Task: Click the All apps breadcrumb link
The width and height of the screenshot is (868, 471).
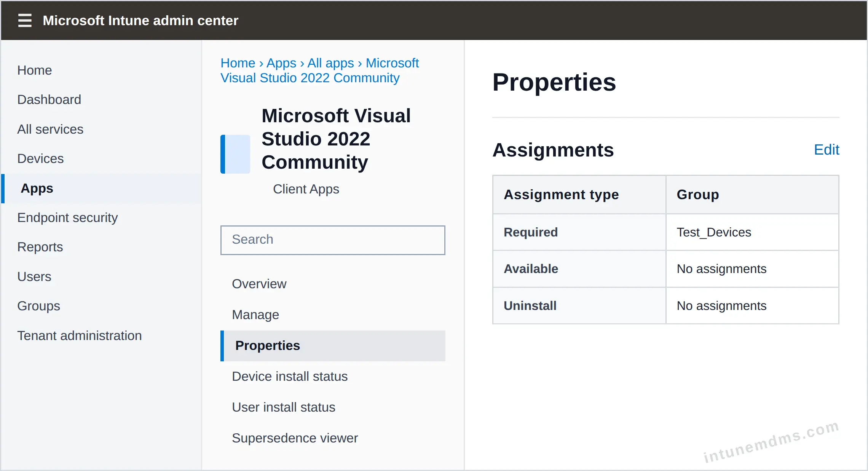Action: point(330,63)
